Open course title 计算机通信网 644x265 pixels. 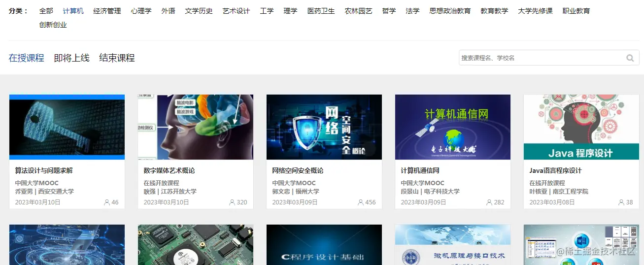pyautogui.click(x=420, y=171)
